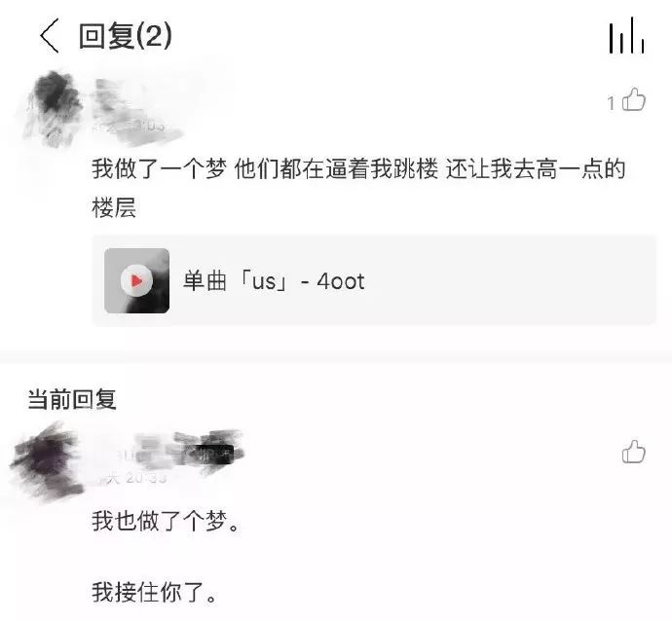Like the current reply with thumbs up
The image size is (672, 621).
point(633,452)
